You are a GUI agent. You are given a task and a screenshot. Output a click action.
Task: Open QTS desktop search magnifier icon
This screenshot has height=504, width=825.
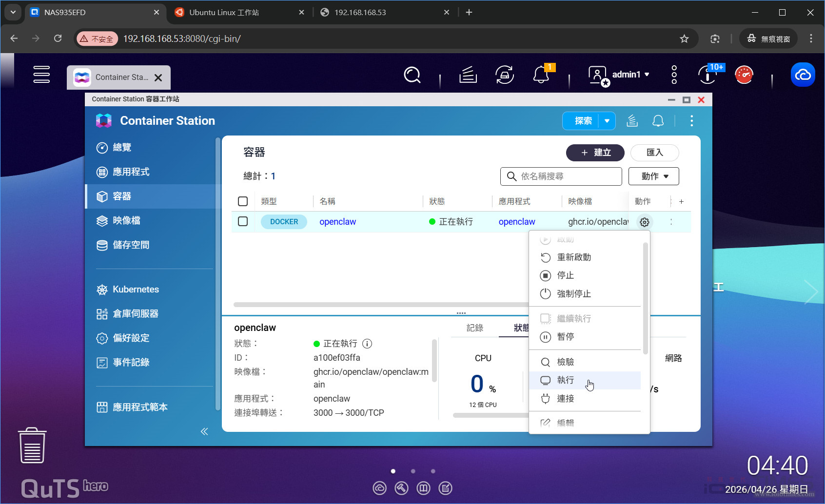[x=412, y=75]
